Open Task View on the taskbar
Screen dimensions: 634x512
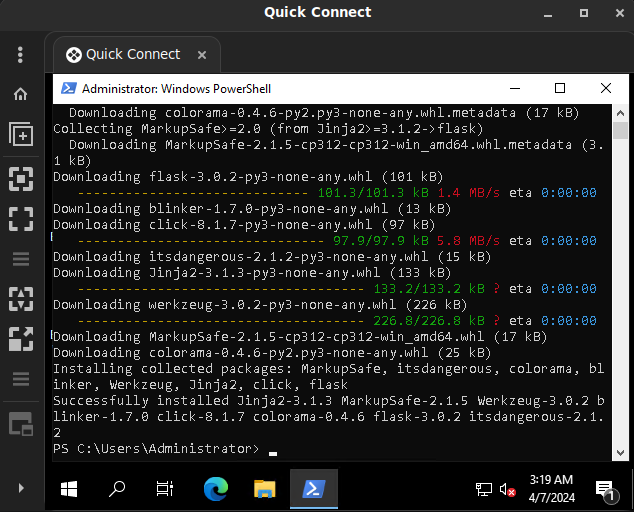click(x=165, y=489)
